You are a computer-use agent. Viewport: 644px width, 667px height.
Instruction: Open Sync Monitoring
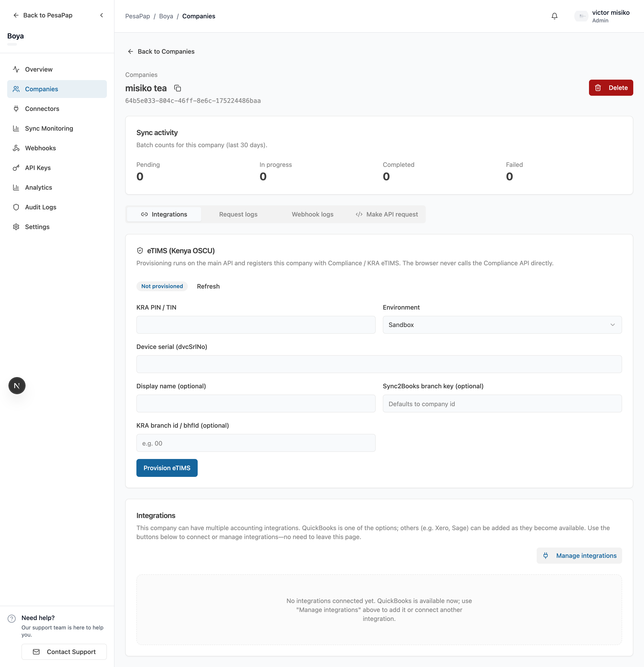click(57, 128)
